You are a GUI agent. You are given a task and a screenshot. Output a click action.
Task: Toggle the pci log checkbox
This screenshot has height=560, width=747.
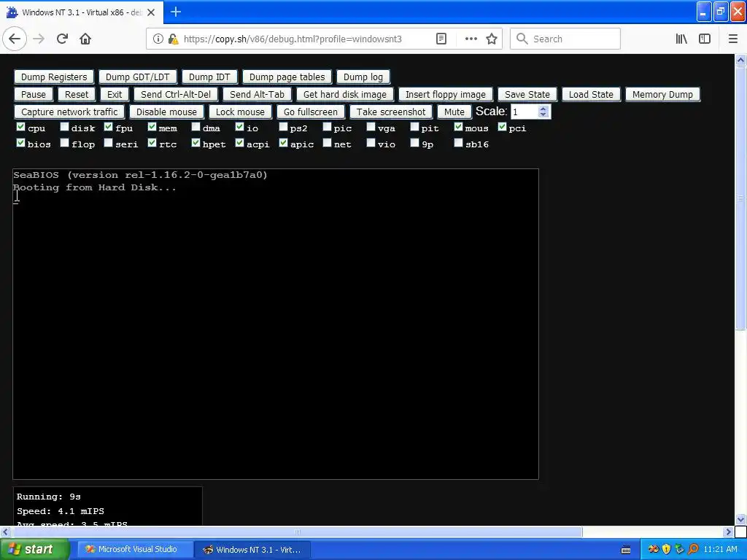coord(503,127)
